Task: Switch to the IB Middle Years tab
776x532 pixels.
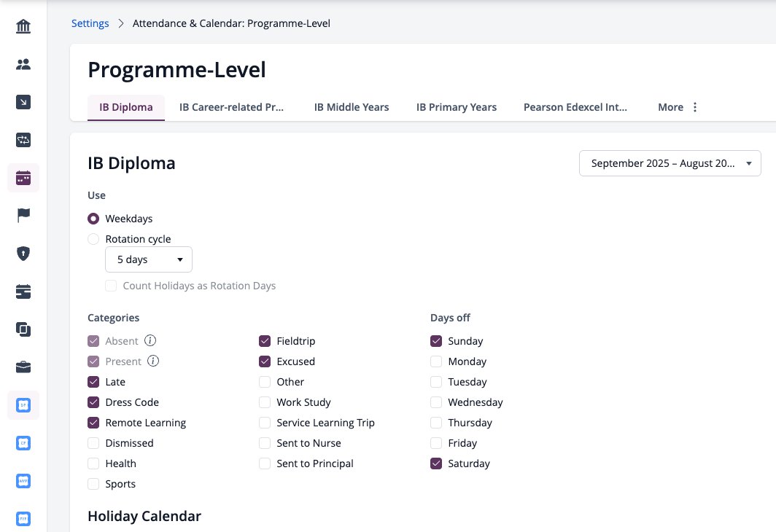Action: (352, 107)
